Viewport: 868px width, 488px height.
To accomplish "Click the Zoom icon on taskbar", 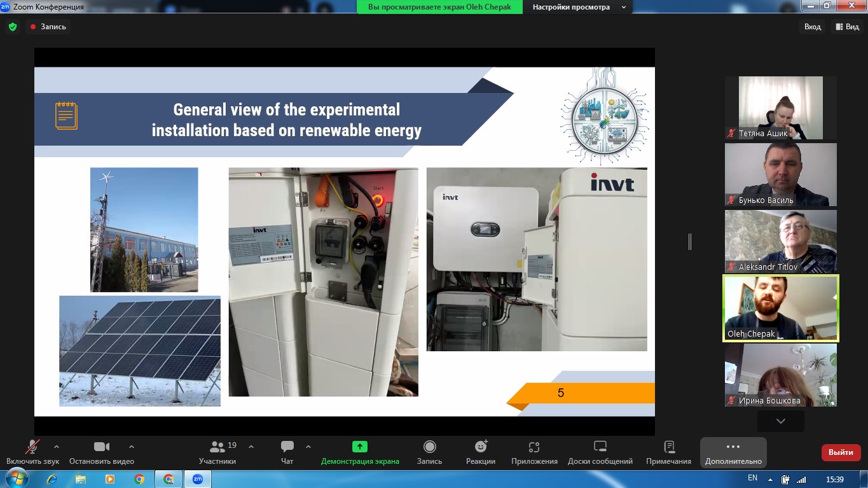I will pos(197,479).
